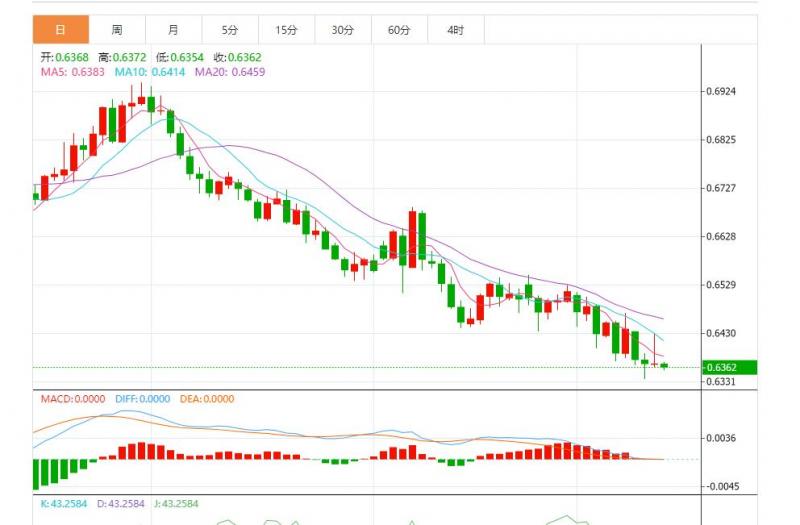Open the 15分 interval tab
This screenshot has width=800, height=525.
point(287,30)
